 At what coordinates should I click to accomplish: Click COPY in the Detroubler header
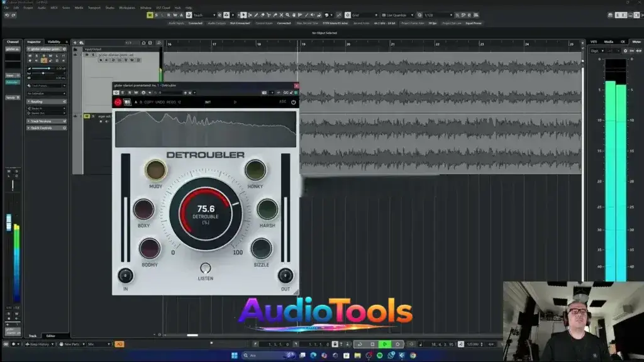[x=148, y=102]
